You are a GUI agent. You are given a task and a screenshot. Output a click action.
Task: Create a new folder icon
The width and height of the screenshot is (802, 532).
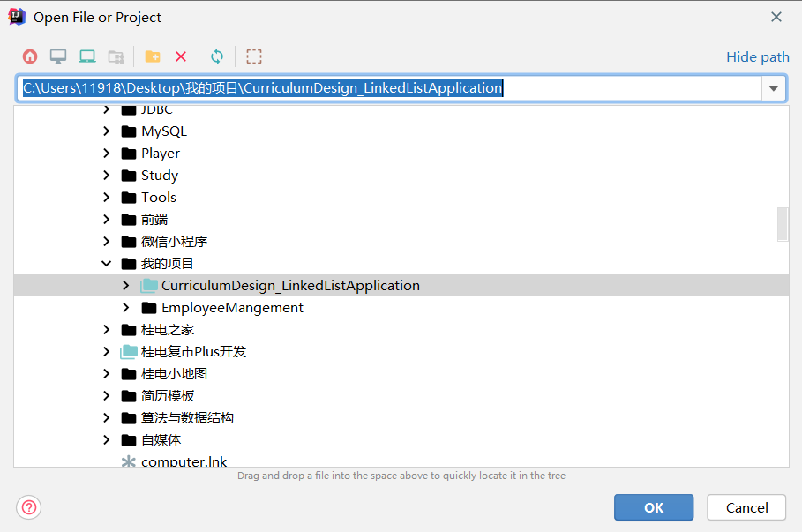pyautogui.click(x=153, y=56)
